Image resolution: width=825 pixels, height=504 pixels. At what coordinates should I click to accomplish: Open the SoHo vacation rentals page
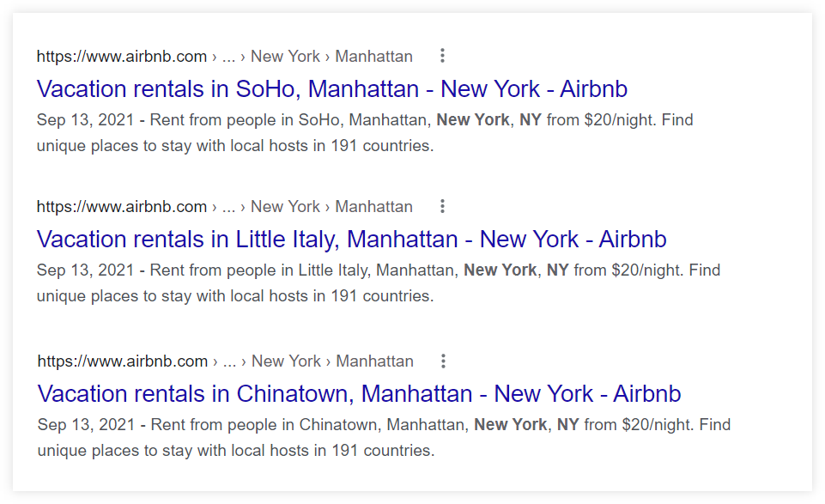(x=332, y=88)
